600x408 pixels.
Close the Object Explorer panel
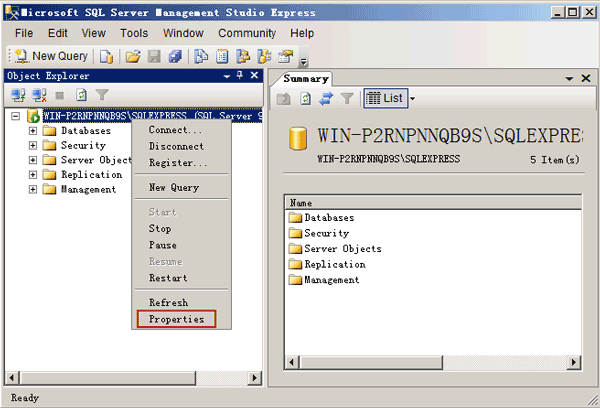[254, 75]
